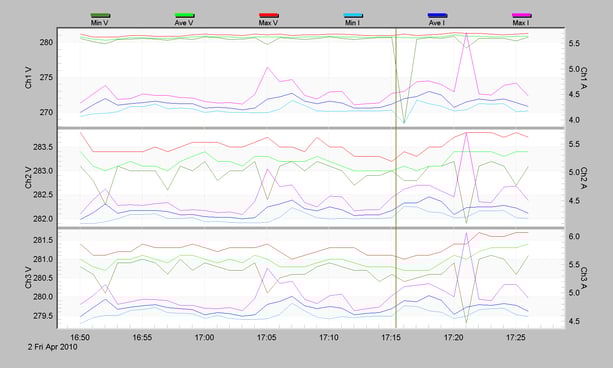
Task: Click the Ave I blue legend swatch
Action: point(437,15)
